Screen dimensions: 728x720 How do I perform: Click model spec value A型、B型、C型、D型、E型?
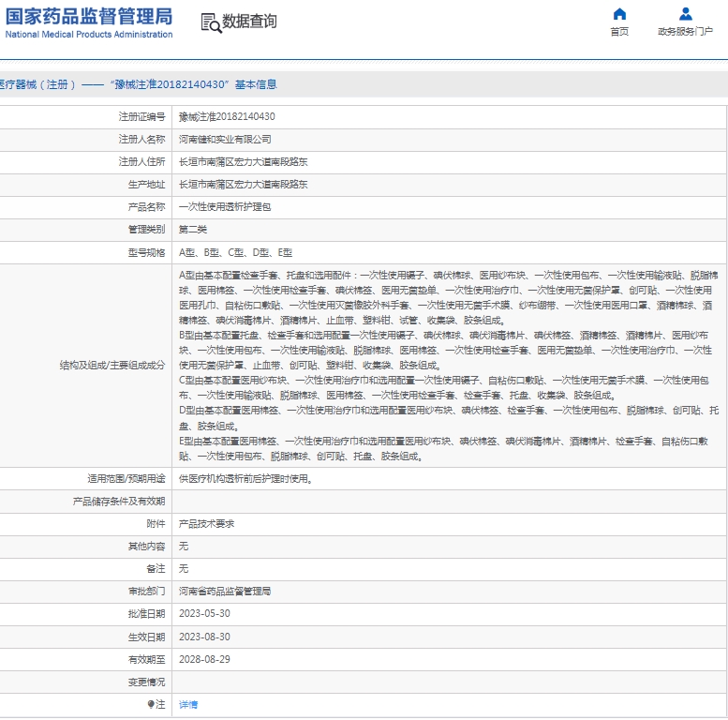click(235, 253)
